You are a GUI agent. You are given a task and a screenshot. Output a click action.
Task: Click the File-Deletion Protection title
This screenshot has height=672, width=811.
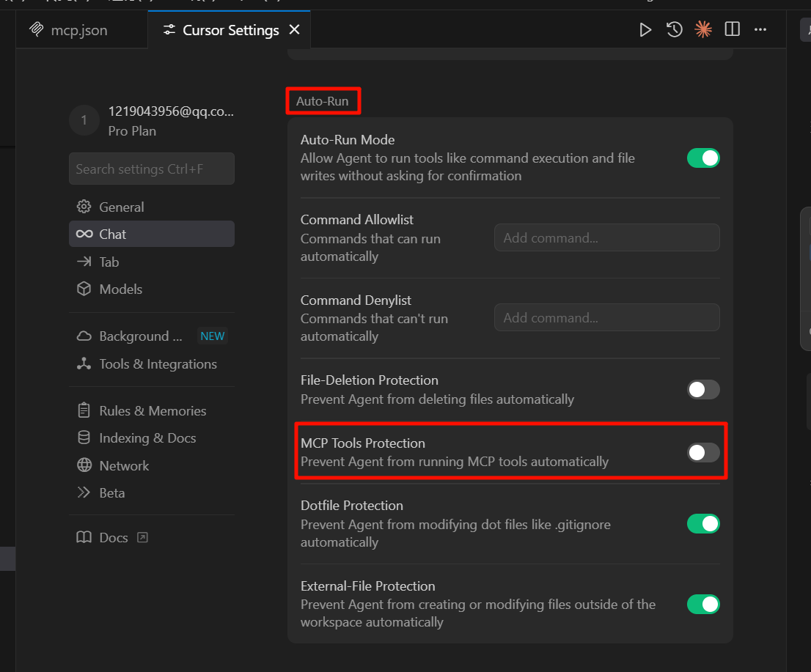coord(370,380)
